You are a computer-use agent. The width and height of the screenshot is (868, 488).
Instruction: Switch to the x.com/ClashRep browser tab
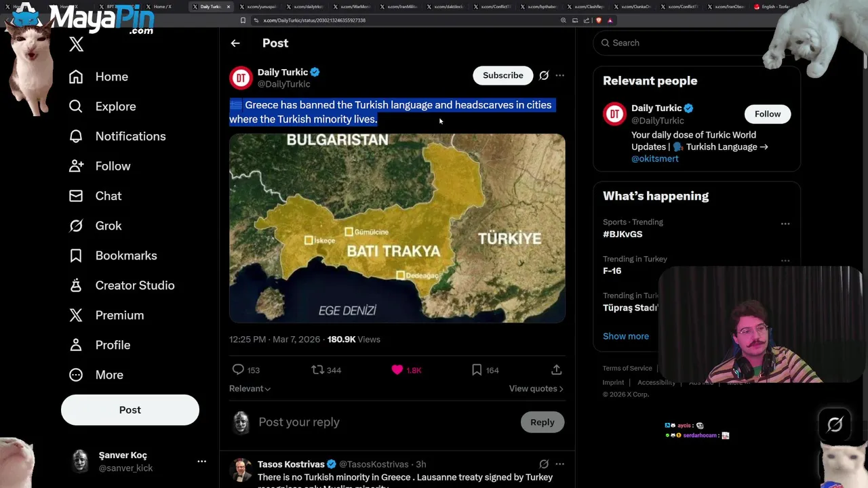(585, 7)
